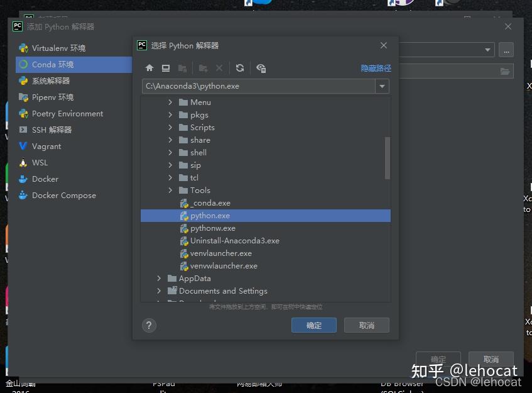Expand the Scripts folder

[168, 127]
